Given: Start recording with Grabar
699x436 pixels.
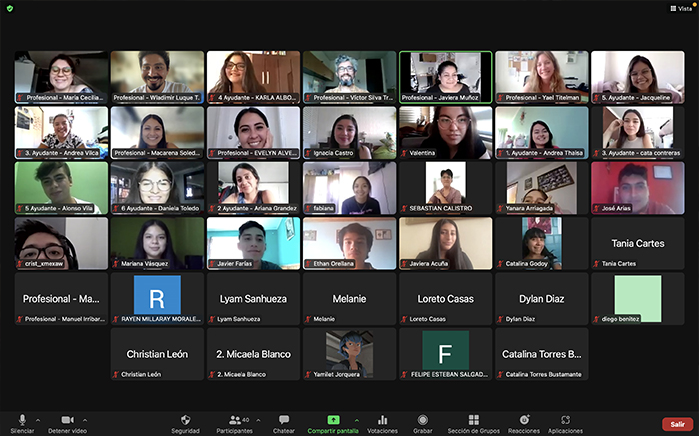Looking at the screenshot, I should [423, 422].
